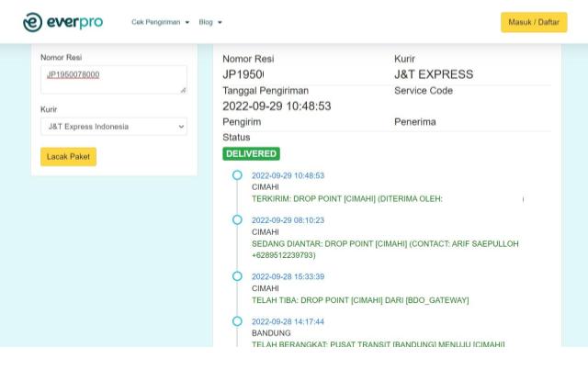
Task: Click the TELAH TIBA: DROP POINT text
Action: 360,300
